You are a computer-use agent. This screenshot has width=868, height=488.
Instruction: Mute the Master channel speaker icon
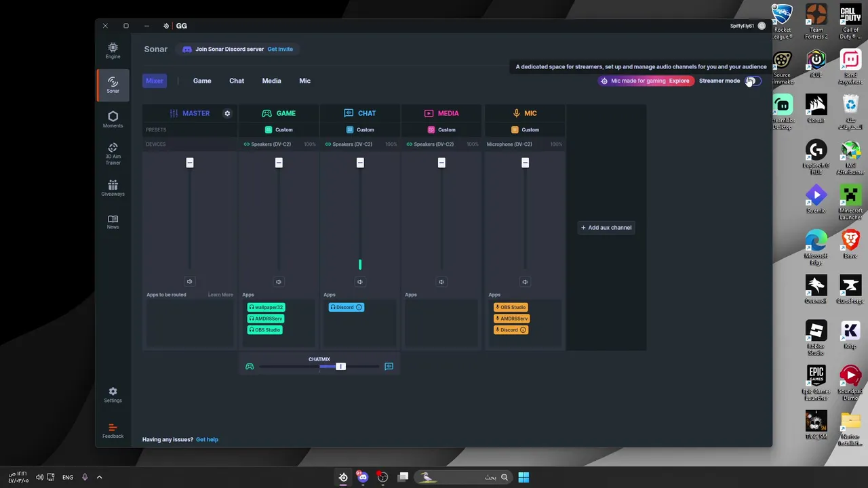[189, 281]
